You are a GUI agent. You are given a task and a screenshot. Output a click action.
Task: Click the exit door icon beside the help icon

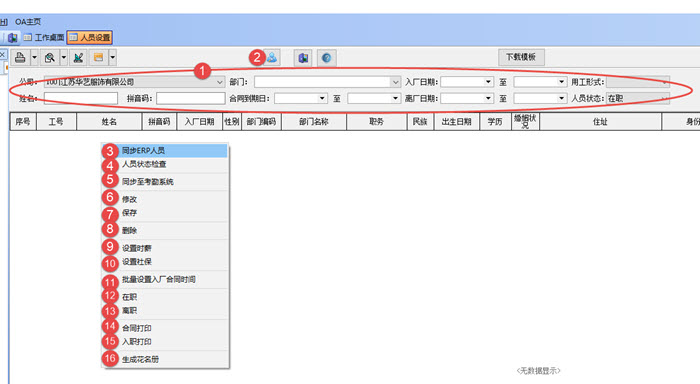303,58
